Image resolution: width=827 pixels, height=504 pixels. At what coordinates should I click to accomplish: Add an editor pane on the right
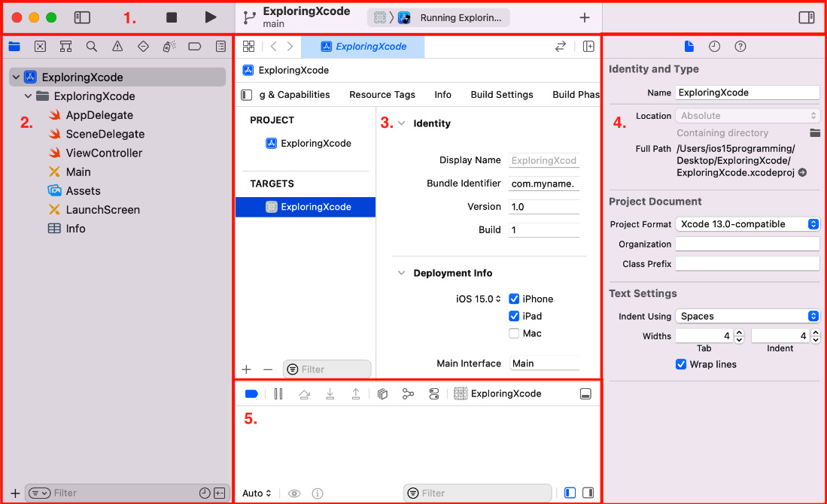pos(588,47)
